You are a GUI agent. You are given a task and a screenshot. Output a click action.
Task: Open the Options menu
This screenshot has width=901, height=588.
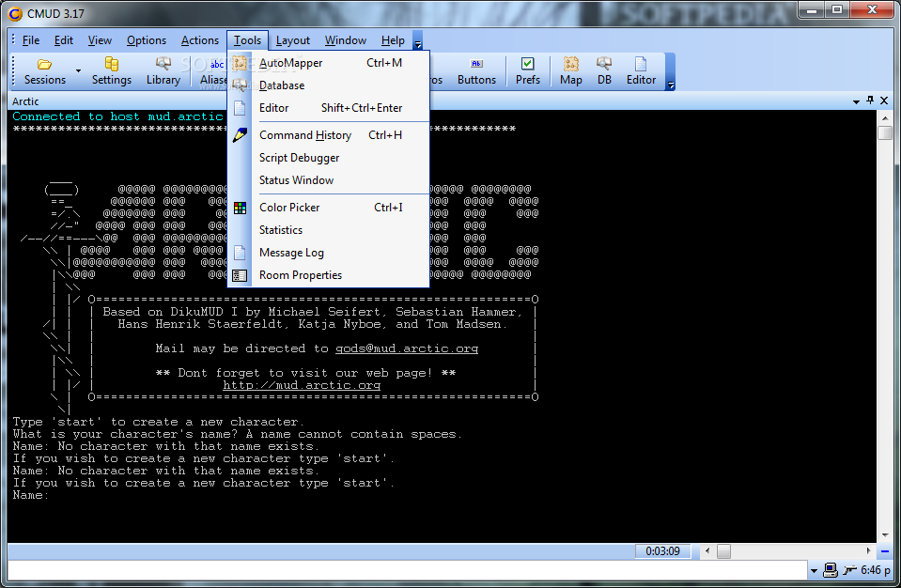[146, 40]
